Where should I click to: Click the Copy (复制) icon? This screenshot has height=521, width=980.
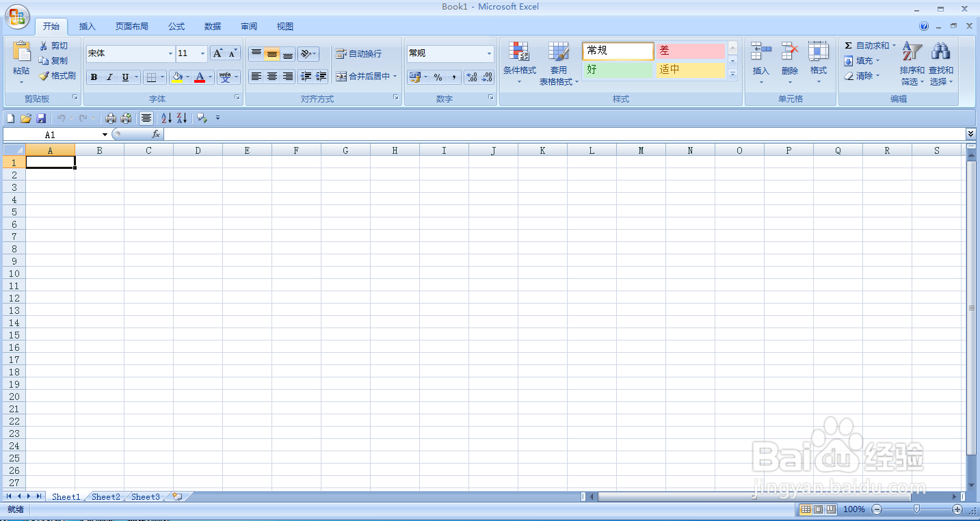click(44, 61)
